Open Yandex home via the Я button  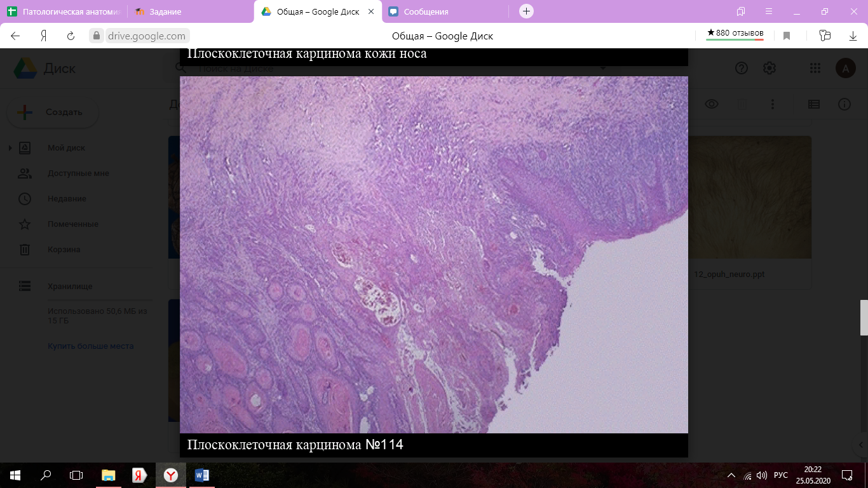[x=44, y=36]
